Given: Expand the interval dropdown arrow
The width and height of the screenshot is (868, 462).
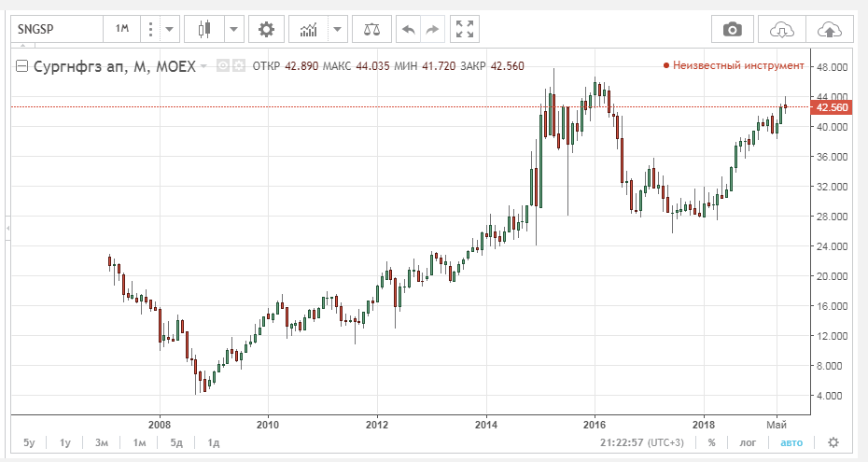Looking at the screenshot, I should (169, 29).
